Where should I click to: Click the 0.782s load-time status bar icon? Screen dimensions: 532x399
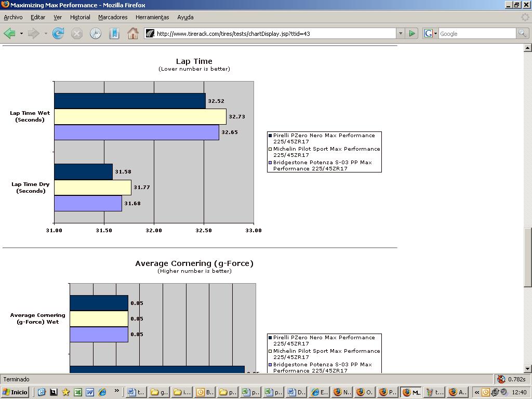tap(501, 379)
